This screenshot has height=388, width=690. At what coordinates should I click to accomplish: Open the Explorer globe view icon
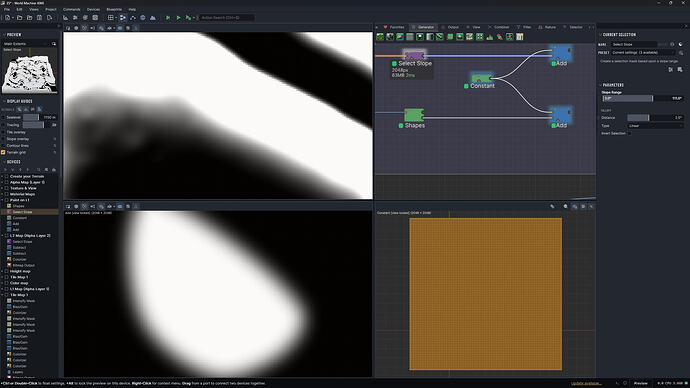(x=143, y=18)
